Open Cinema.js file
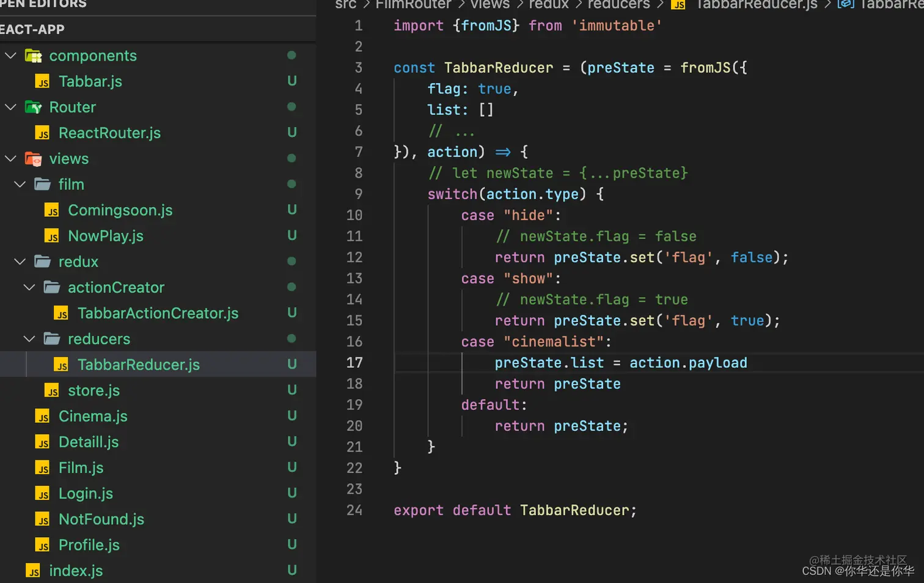 click(93, 416)
